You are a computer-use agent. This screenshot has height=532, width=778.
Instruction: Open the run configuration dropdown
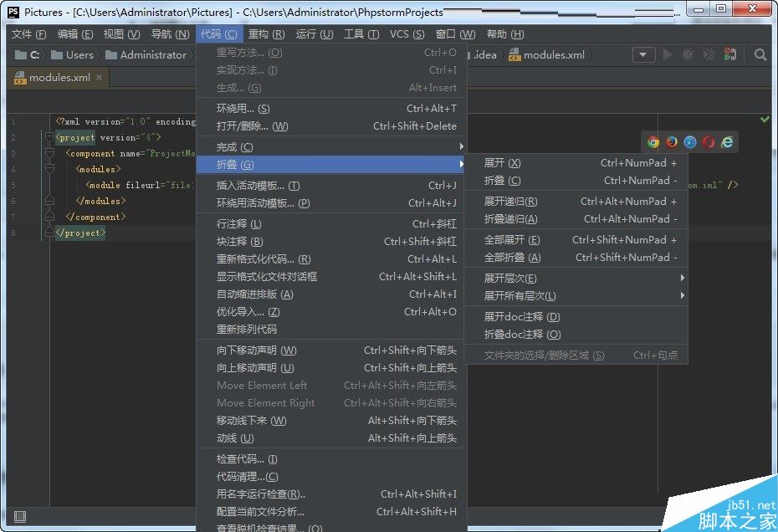click(643, 54)
